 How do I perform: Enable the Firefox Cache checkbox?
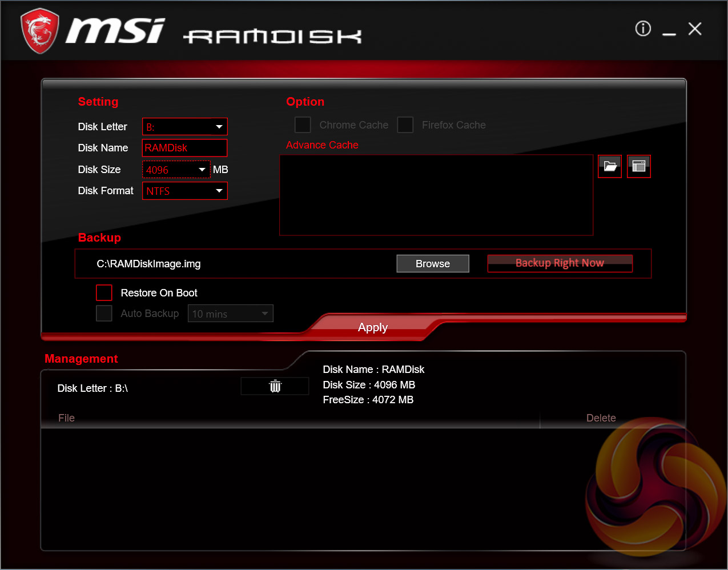[x=405, y=125]
